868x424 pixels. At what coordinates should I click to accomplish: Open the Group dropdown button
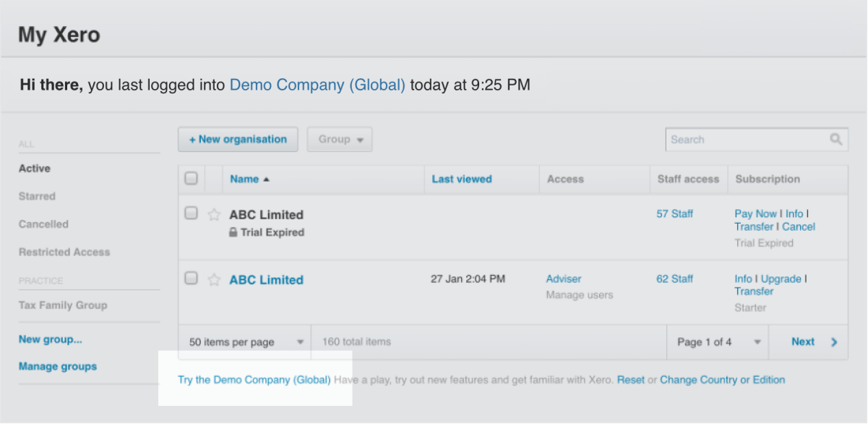click(340, 140)
